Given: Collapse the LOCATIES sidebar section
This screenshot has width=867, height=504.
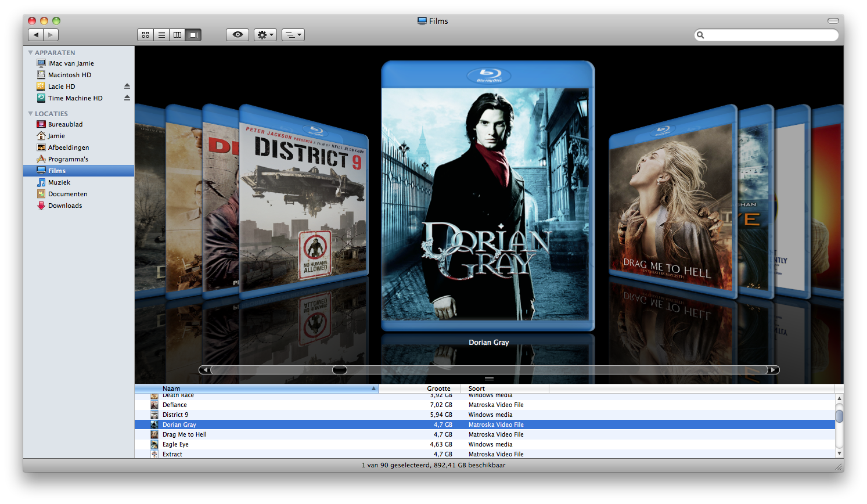Looking at the screenshot, I should (31, 113).
